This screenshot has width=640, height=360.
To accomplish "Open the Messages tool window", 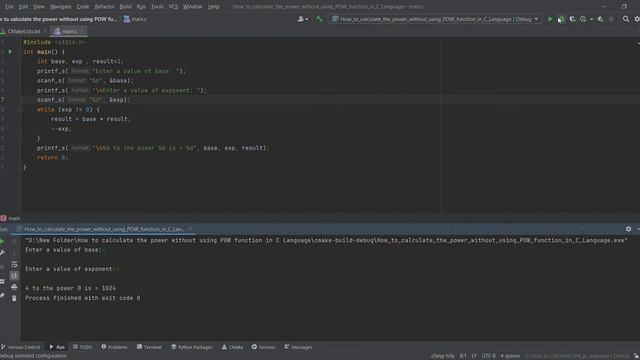I will [x=298, y=347].
